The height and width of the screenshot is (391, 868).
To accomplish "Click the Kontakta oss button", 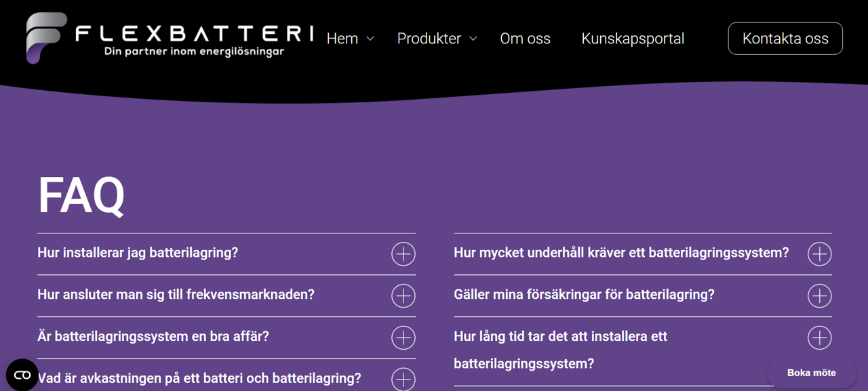I will click(785, 39).
